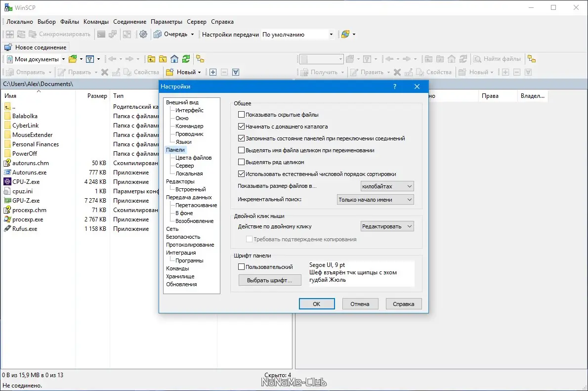The height and width of the screenshot is (391, 588).
Task: Click the cpuz.ini file icon
Action: pyautogui.click(x=7, y=191)
